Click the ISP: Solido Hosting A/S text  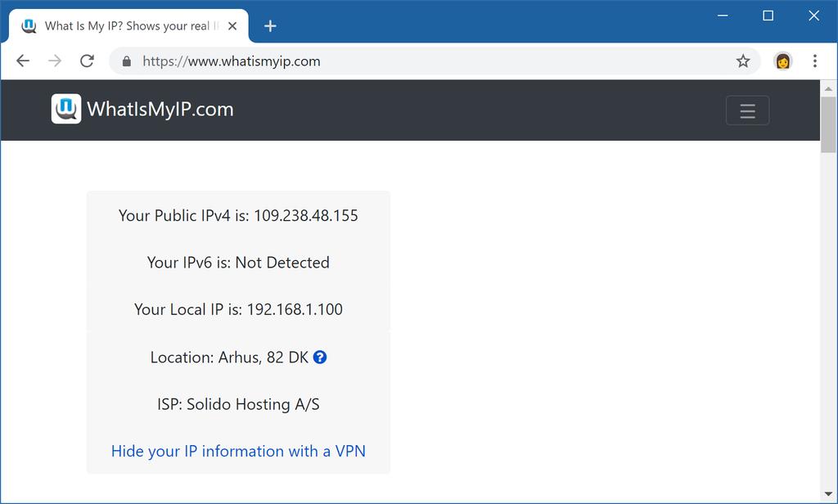pos(238,404)
